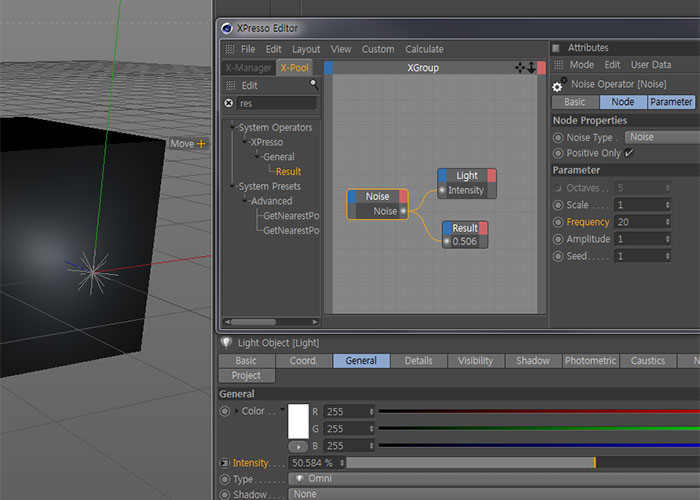This screenshot has width=700, height=500.
Task: Click the Noise Operator gear icon
Action: coord(559,84)
